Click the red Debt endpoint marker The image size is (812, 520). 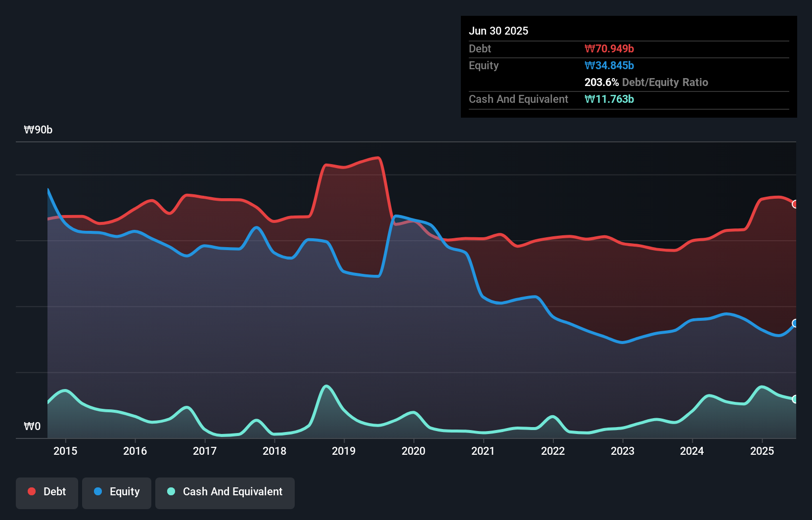[x=795, y=204]
